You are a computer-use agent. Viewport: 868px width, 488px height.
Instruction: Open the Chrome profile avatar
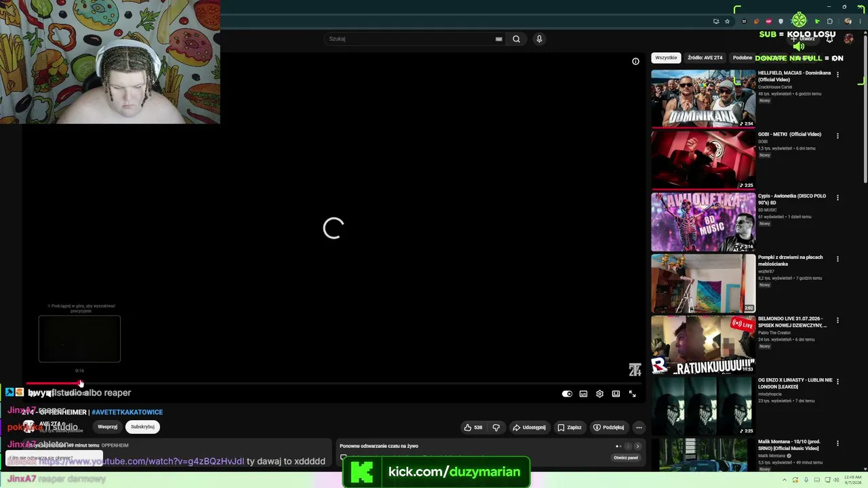click(848, 21)
